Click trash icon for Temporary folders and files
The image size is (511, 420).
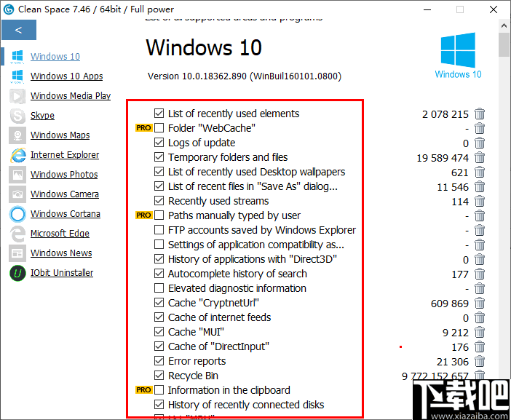(x=480, y=157)
